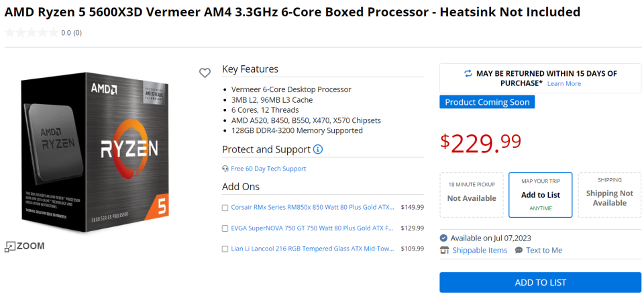Select the 18 Minute Pickup option

point(472,195)
